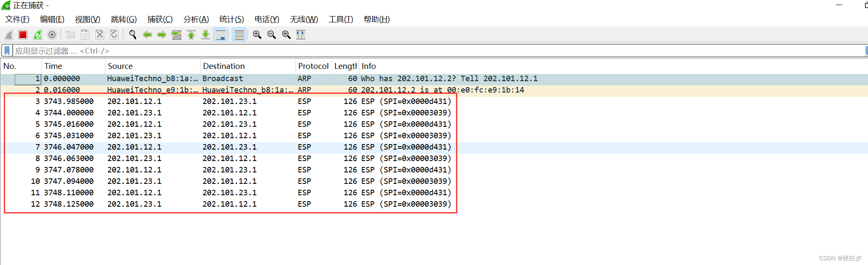This screenshot has height=265, width=868.
Task: Open the 电话(Y) menu
Action: [267, 19]
